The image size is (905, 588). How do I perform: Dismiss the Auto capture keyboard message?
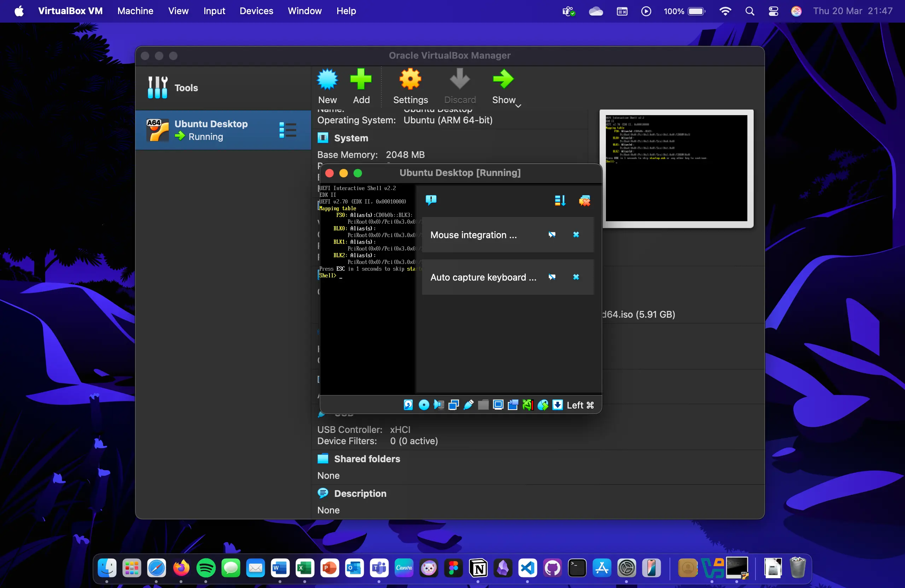(x=576, y=277)
